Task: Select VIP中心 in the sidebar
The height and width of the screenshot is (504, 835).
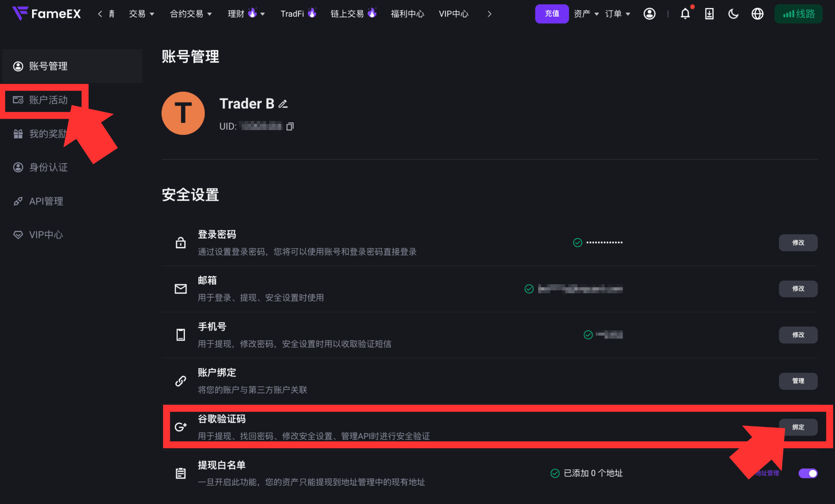Action: tap(38, 235)
